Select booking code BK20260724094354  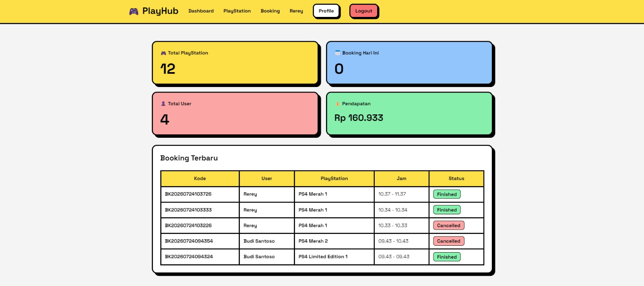pos(189,241)
